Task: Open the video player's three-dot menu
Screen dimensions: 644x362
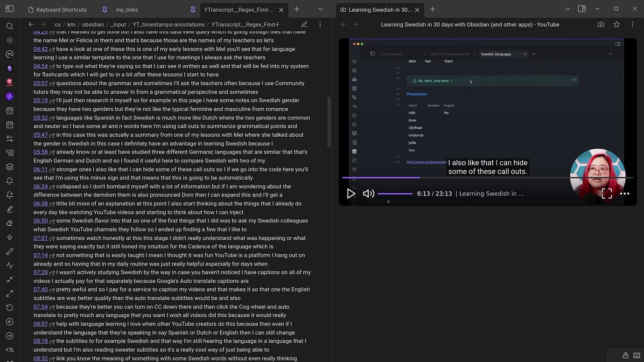Action: pos(624,193)
